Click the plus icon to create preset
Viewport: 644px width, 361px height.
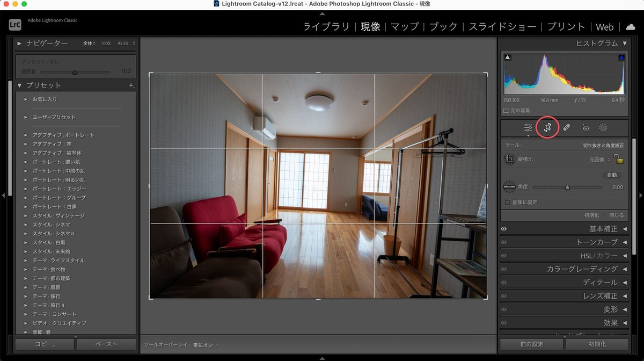(131, 85)
